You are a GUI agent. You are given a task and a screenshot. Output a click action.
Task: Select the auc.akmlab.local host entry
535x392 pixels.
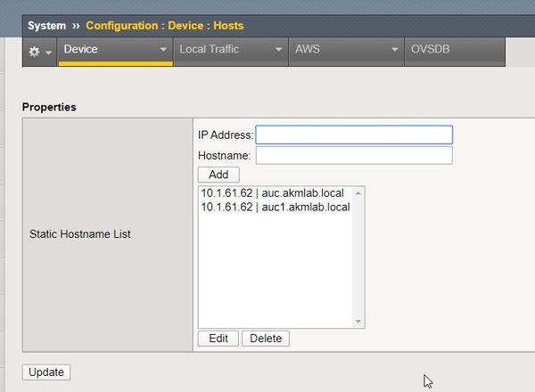[275, 192]
